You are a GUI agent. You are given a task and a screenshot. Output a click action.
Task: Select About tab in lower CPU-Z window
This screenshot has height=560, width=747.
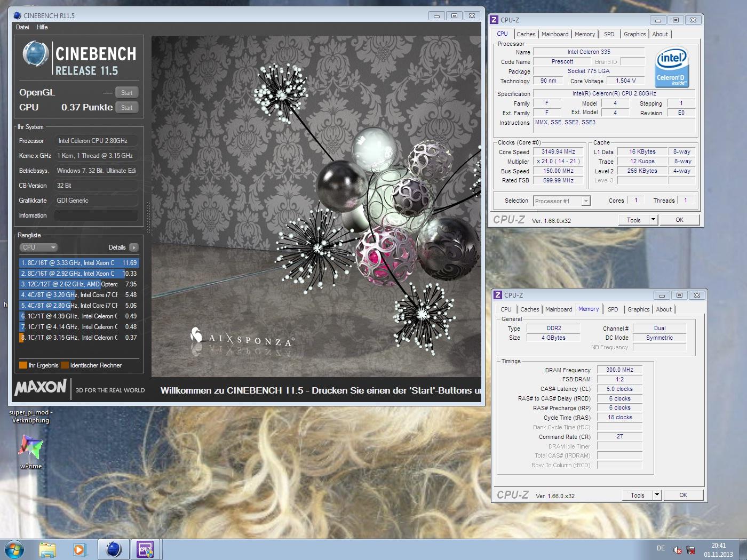[x=664, y=309]
